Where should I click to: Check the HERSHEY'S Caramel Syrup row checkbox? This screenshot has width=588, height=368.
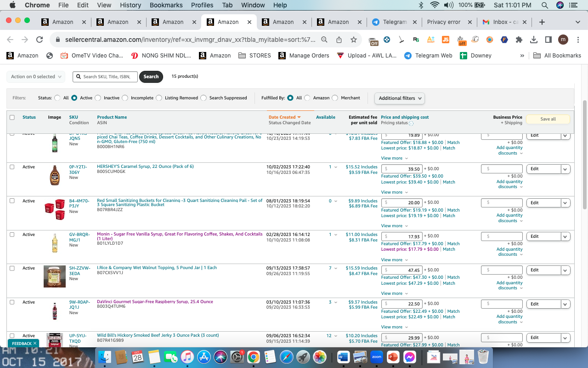(x=12, y=167)
